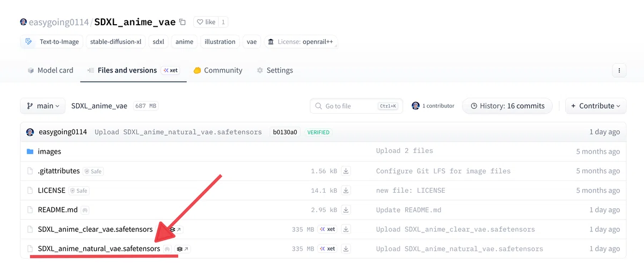
Task: Open commit 'Configure Git LFS for image files'
Action: point(443,171)
